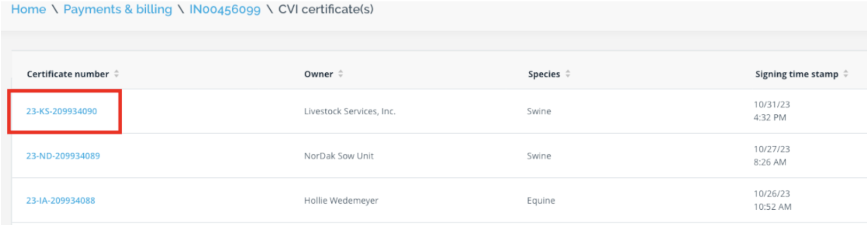
Task: Select the NorDak Sow Unit owner cell
Action: coord(339,156)
